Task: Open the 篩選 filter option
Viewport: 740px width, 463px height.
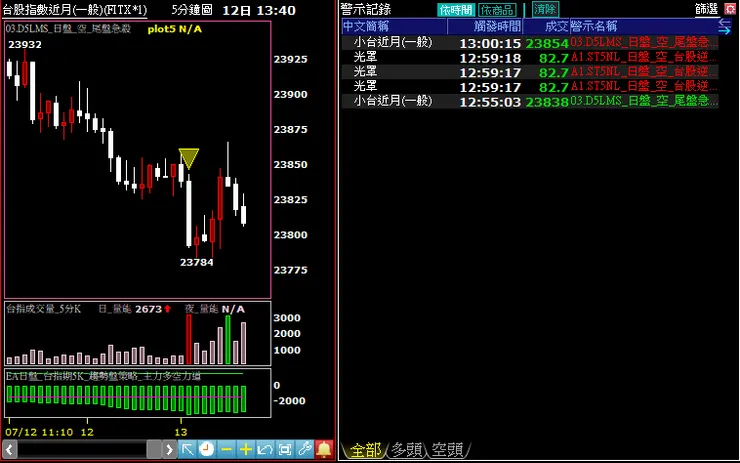Action: [706, 9]
